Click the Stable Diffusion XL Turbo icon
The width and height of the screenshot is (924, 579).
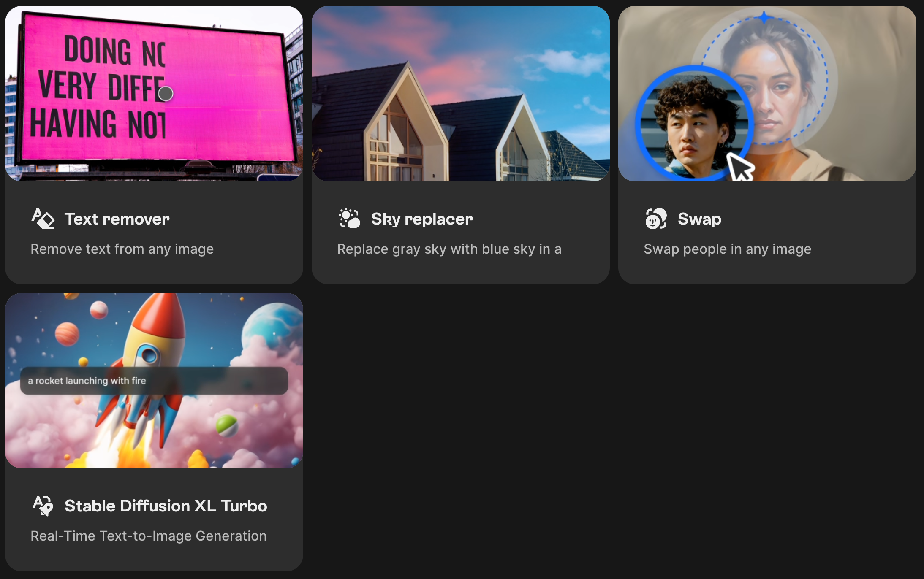(43, 506)
